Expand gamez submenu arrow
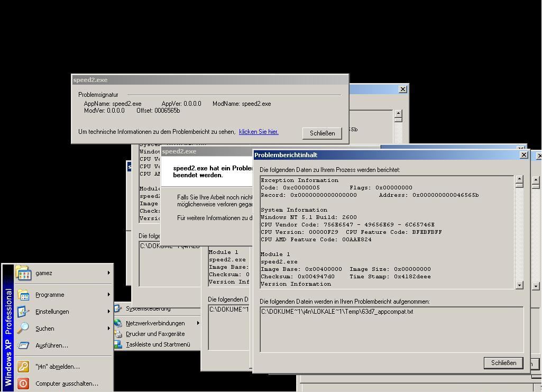Screen dimensions: 542x392 click(108, 273)
